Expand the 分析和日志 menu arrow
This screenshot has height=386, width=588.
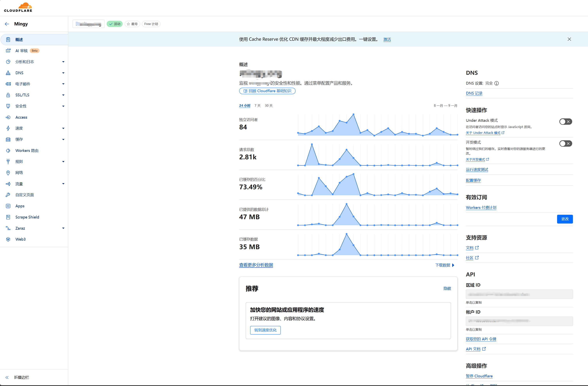click(x=63, y=62)
